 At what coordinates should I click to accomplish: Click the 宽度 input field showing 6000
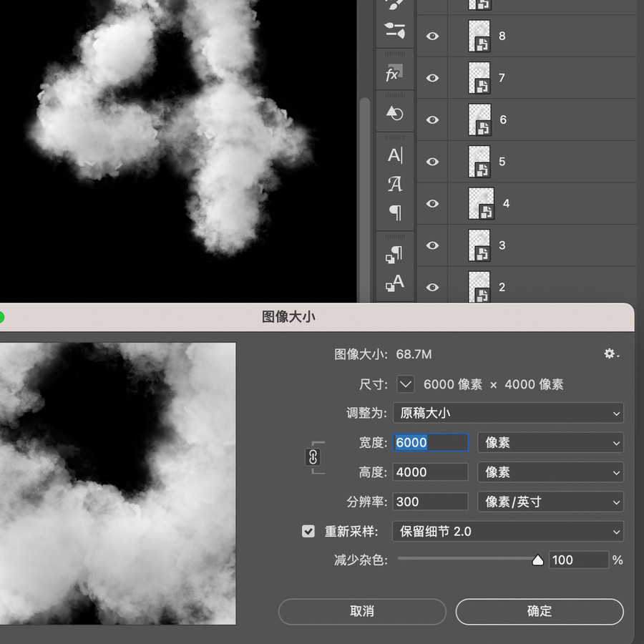(431, 443)
